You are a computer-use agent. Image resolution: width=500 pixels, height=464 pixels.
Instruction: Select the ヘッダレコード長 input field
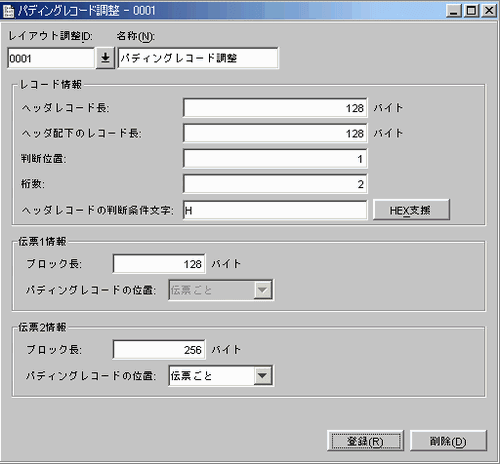point(275,108)
